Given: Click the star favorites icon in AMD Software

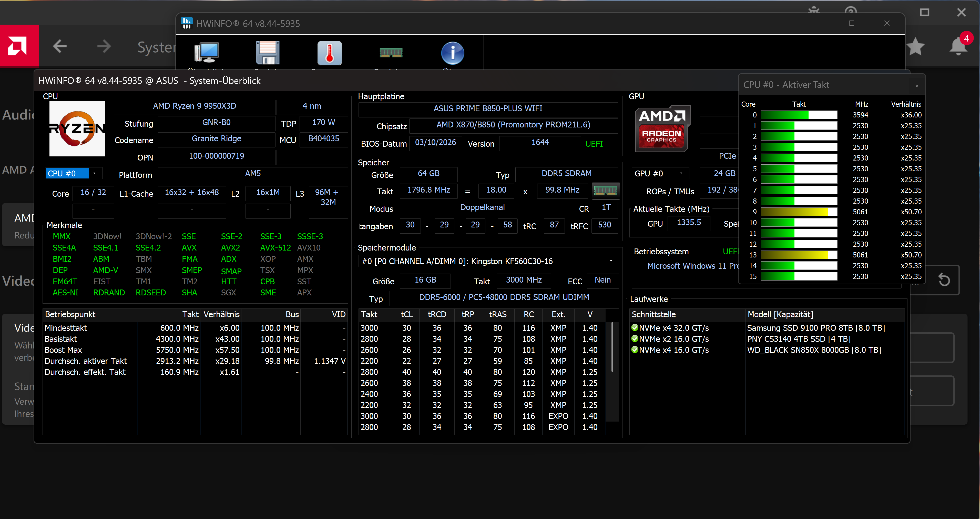Looking at the screenshot, I should [915, 46].
